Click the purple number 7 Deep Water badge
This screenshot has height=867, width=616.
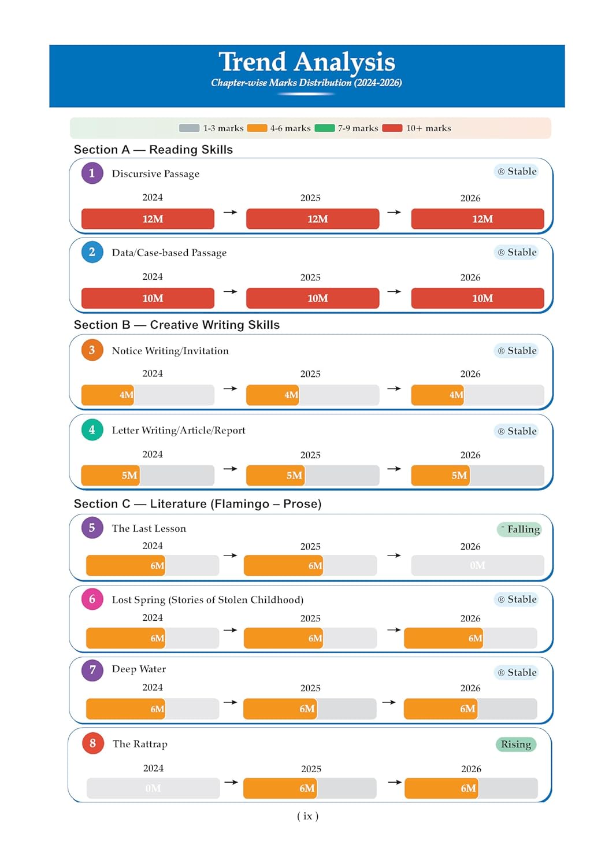pyautogui.click(x=92, y=670)
